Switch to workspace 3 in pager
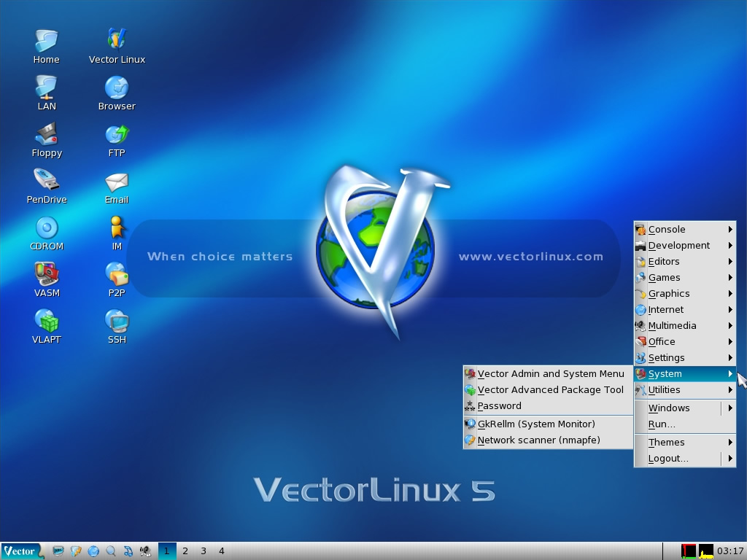The height and width of the screenshot is (560, 747). click(204, 551)
